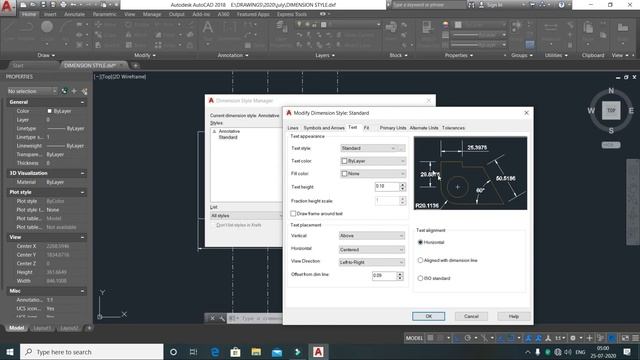Switch to Tolerances tab

click(x=453, y=128)
